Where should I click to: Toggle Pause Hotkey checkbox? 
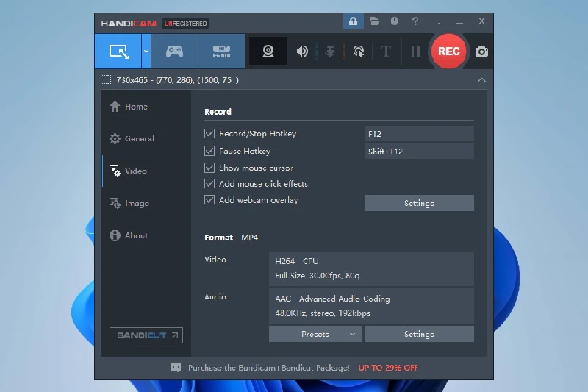coord(209,151)
